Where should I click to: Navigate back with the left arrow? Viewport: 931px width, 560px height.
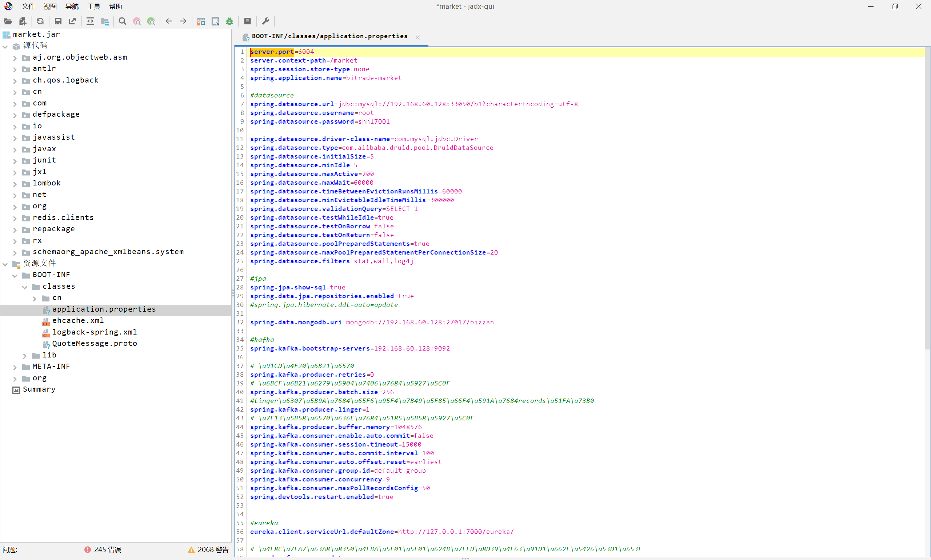(169, 21)
